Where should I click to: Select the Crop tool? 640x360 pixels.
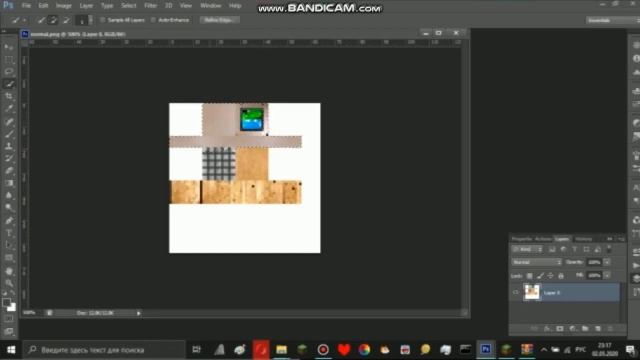point(9,96)
